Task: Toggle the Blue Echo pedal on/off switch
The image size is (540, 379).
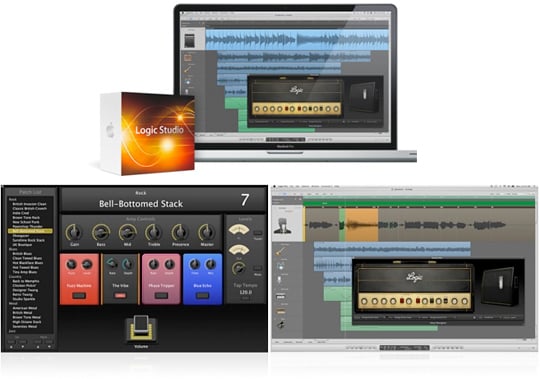Action: pyautogui.click(x=202, y=295)
